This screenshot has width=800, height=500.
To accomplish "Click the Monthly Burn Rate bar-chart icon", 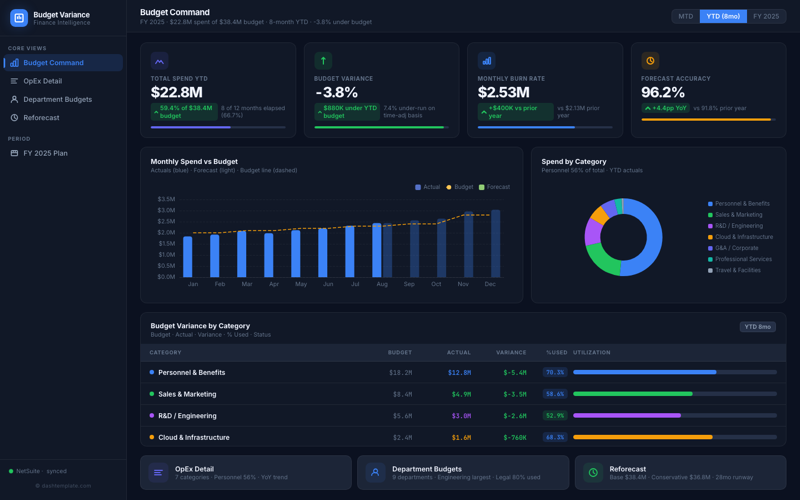I will pos(486,61).
